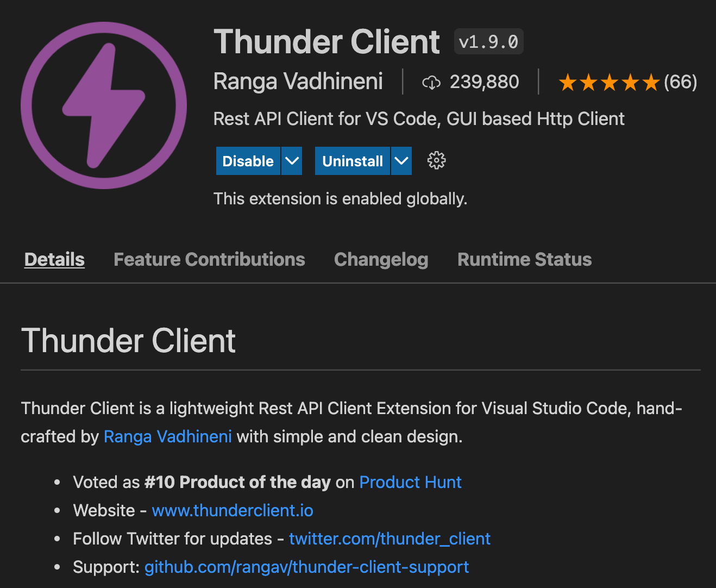Click the Ranga Vadhineni publisher name in header
Image resolution: width=716 pixels, height=588 pixels.
tap(298, 82)
